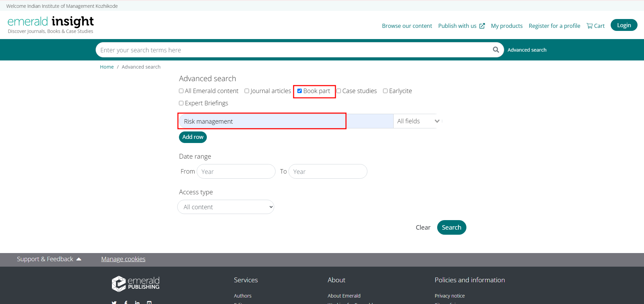
Task: Enable the Journal articles checkbox
Action: [x=247, y=91]
